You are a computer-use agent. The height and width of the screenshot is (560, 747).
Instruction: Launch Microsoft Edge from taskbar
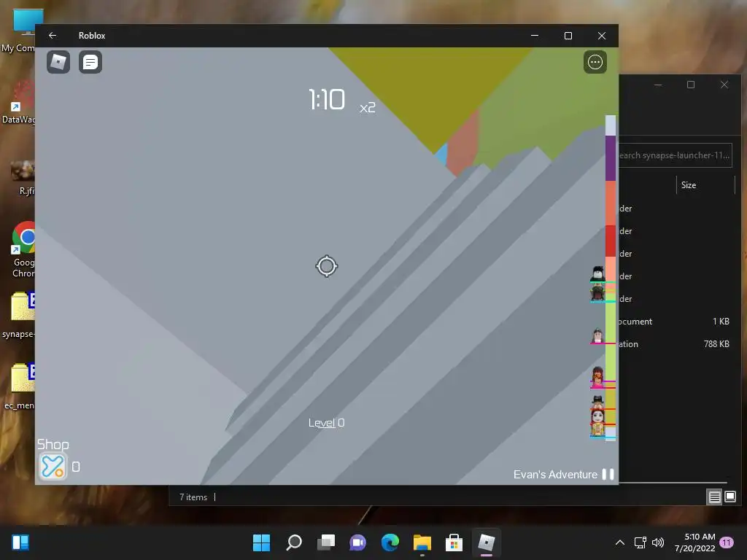(x=390, y=542)
